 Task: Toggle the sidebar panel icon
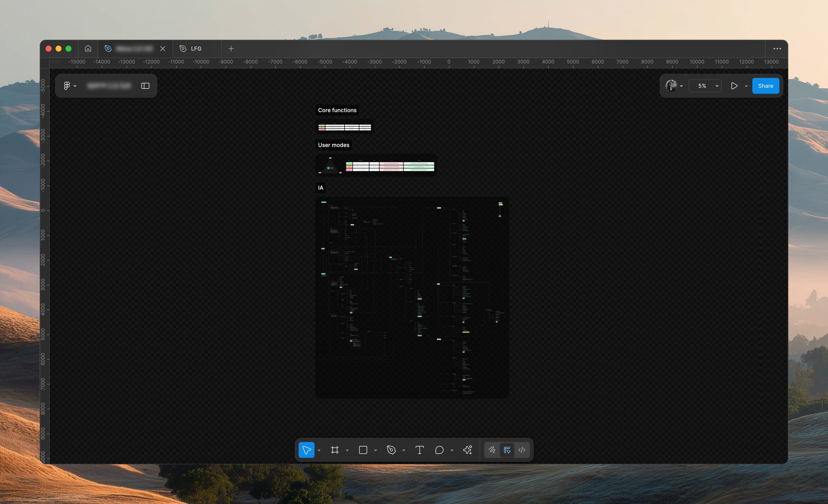(x=145, y=86)
